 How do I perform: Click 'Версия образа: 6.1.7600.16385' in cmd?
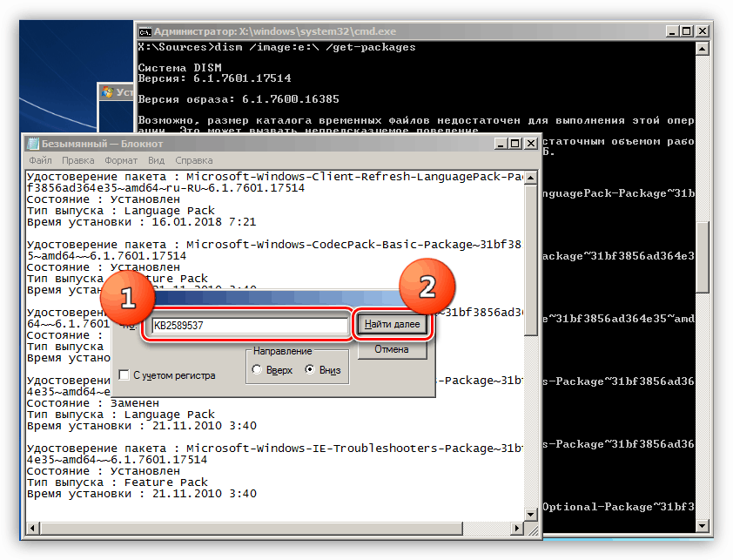(239, 99)
